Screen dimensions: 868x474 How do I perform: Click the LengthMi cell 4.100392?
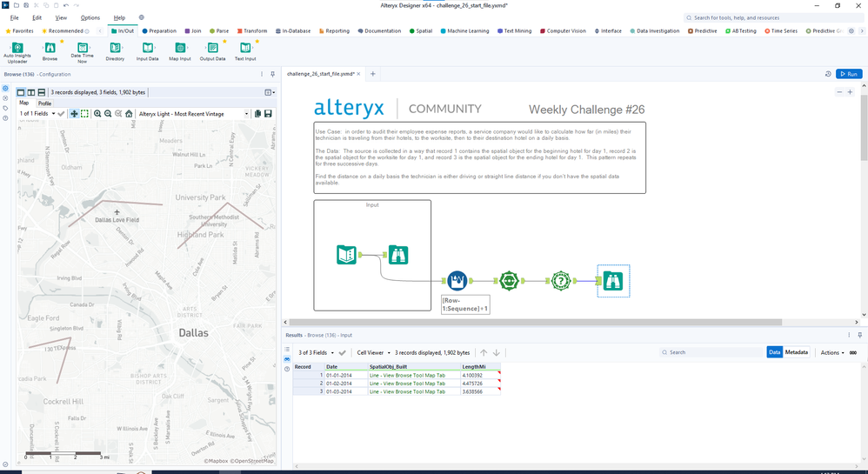click(480, 375)
